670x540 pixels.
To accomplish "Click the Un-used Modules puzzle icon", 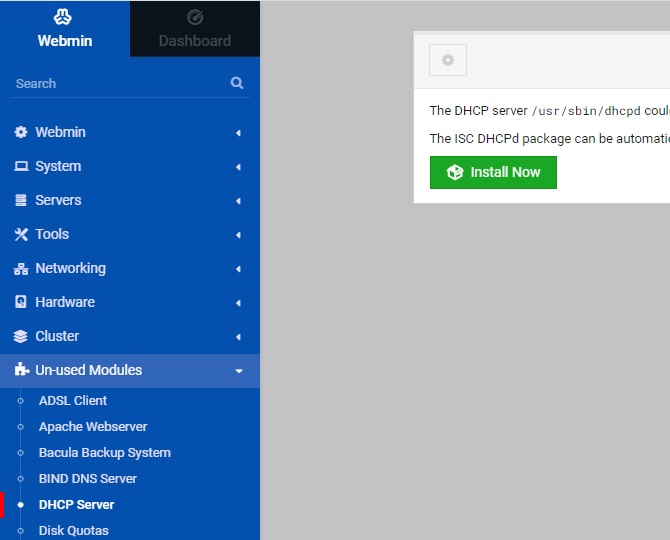I will click(21, 370).
